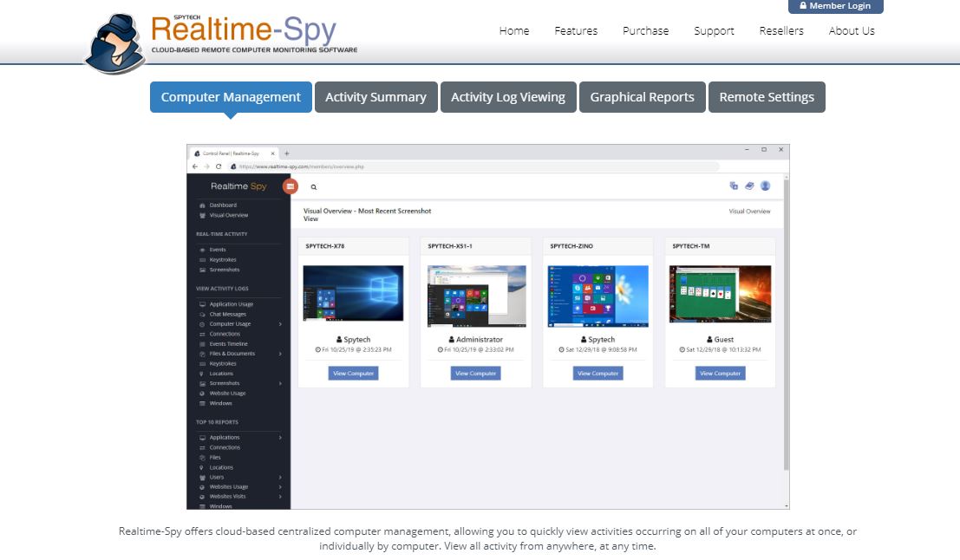The width and height of the screenshot is (960, 560).
Task: Click the Website Usage globe icon
Action: click(202, 394)
